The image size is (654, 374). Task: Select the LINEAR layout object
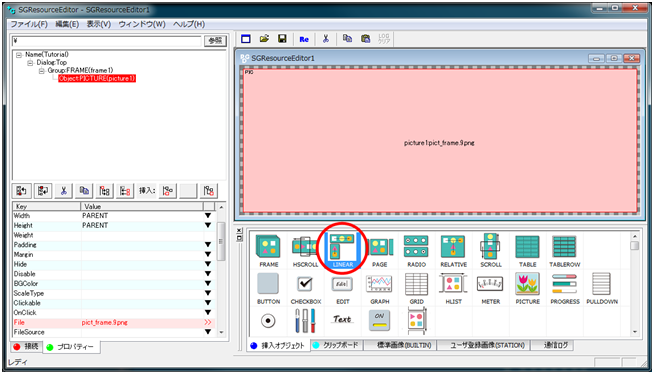pos(342,251)
